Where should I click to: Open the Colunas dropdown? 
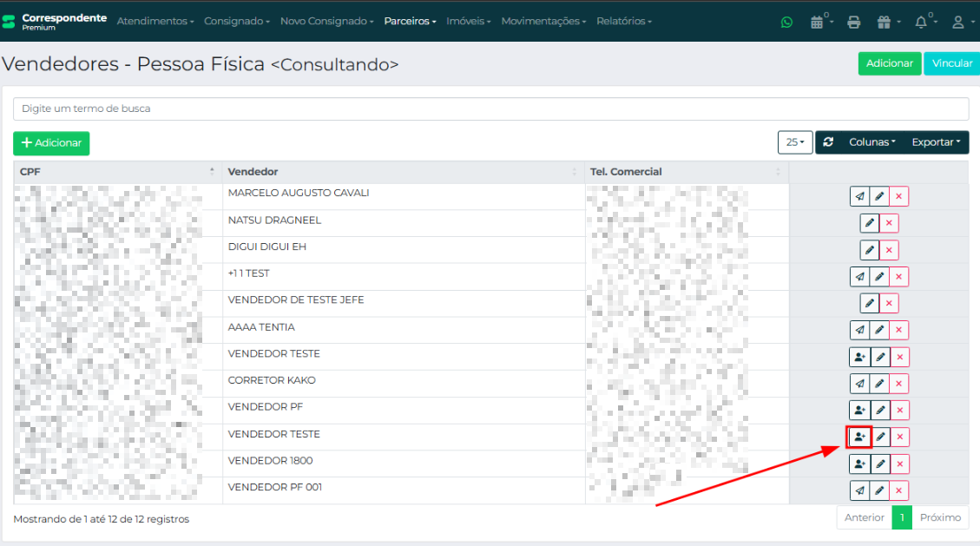(871, 142)
